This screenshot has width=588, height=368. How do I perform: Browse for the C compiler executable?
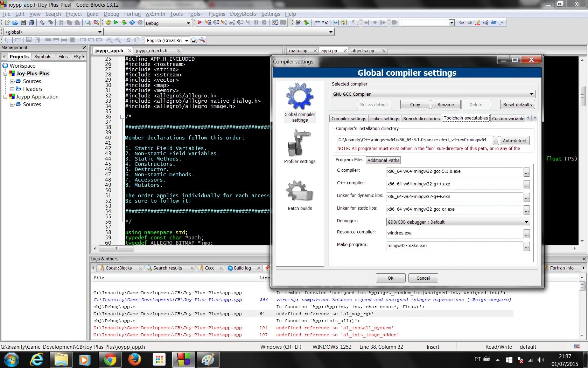[x=526, y=172]
